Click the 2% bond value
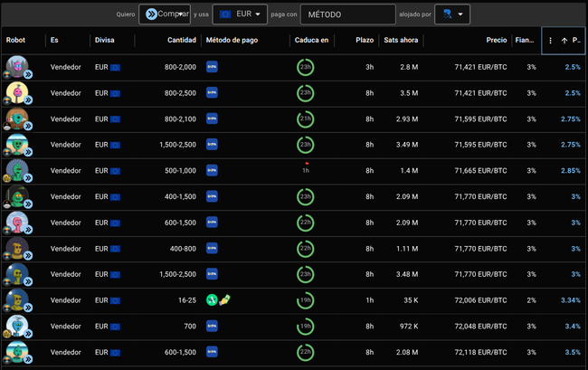 click(x=531, y=300)
